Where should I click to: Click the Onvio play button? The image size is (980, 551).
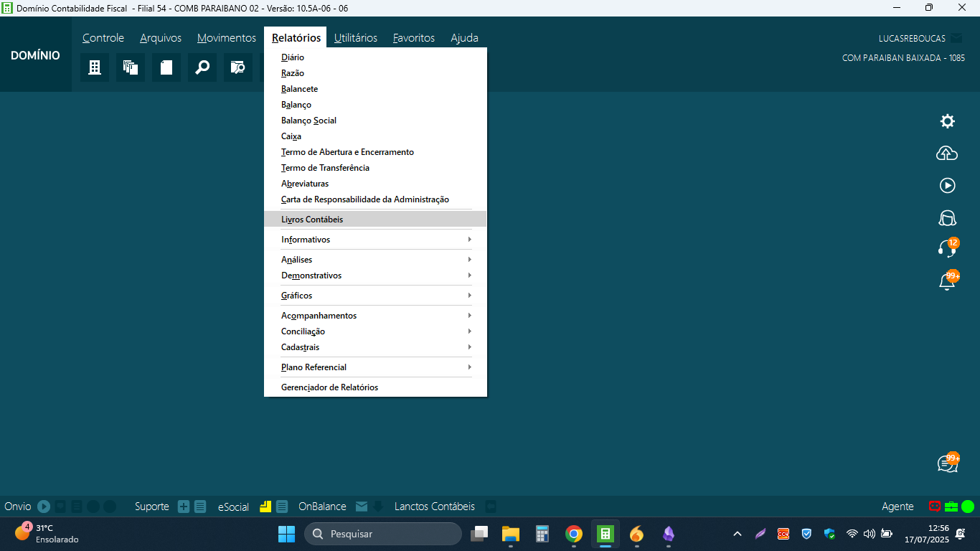tap(44, 507)
